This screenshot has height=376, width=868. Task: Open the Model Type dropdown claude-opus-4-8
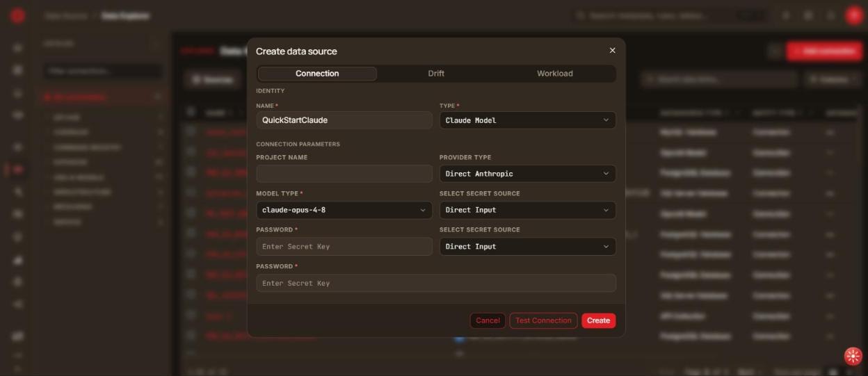click(344, 210)
